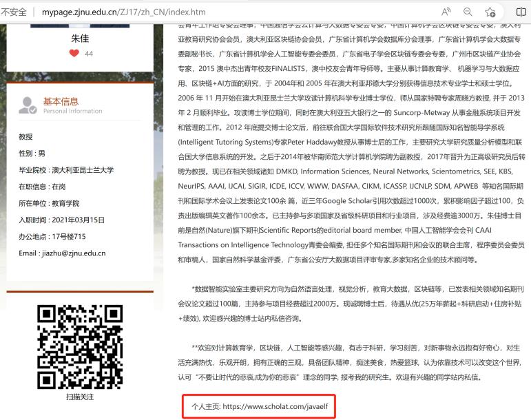Click the Read Aloud icon in address bar

[x=446, y=12]
